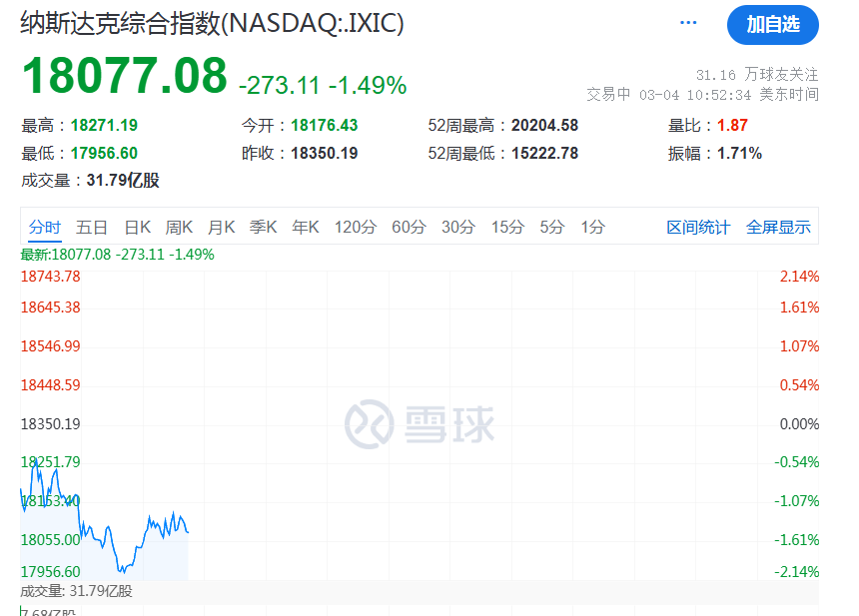Click the 最新:18077.08 chart header line
Screen dimensions: 859x616
[x=117, y=255]
